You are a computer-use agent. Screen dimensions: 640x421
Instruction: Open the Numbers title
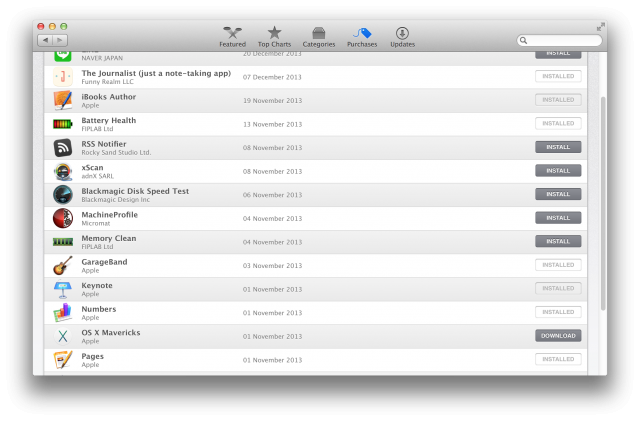click(x=99, y=309)
